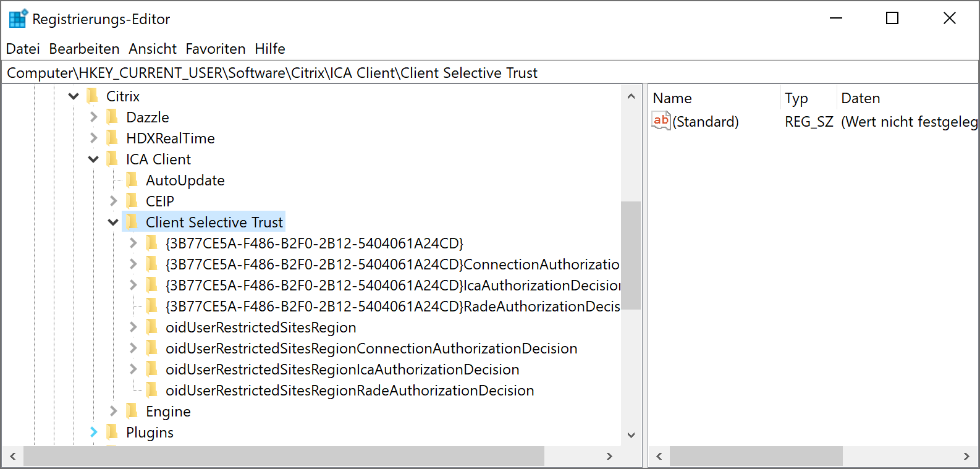Click the Registry Editor app icon in title bar
The height and width of the screenshot is (469, 980).
[x=18, y=19]
